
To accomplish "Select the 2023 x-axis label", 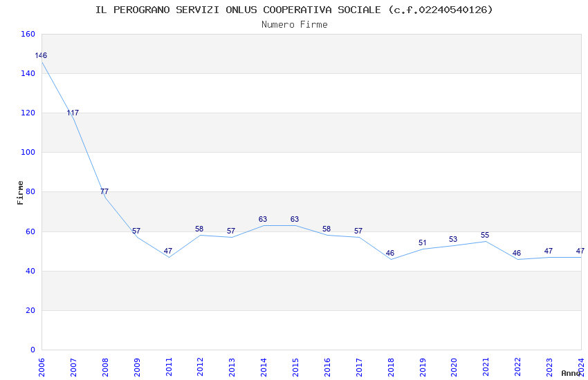I will click(x=549, y=368).
